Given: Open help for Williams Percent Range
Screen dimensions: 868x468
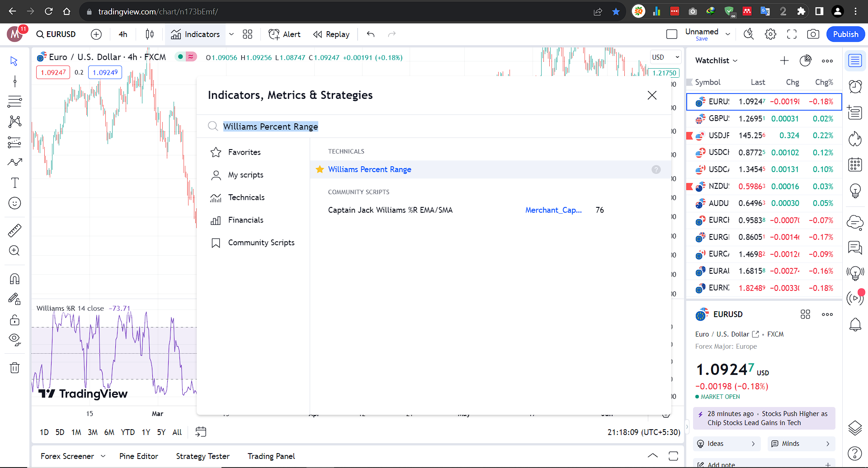Looking at the screenshot, I should point(656,169).
